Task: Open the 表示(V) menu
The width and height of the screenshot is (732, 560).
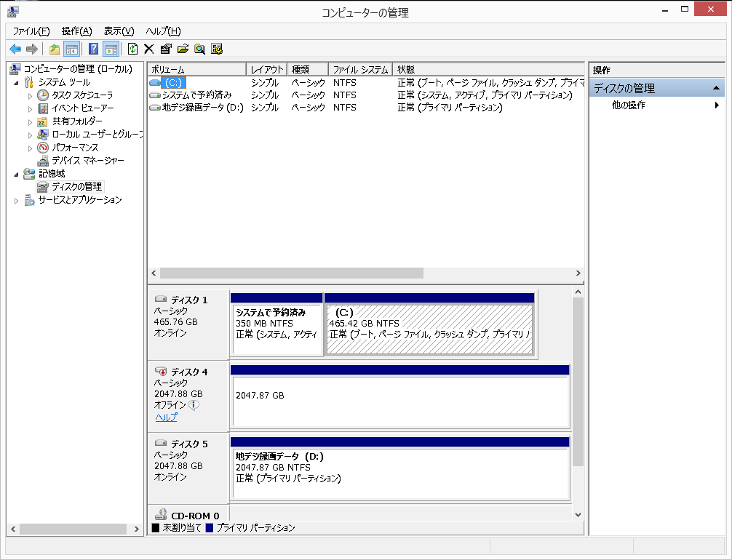Action: point(119,31)
